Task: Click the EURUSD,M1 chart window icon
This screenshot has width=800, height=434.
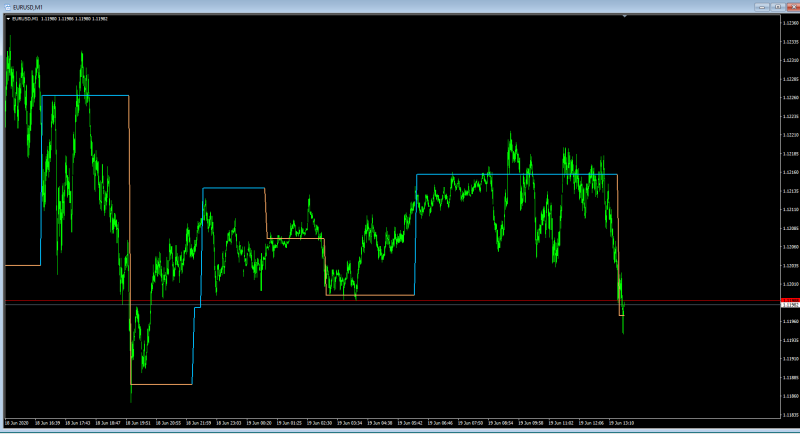Action: pos(7,7)
